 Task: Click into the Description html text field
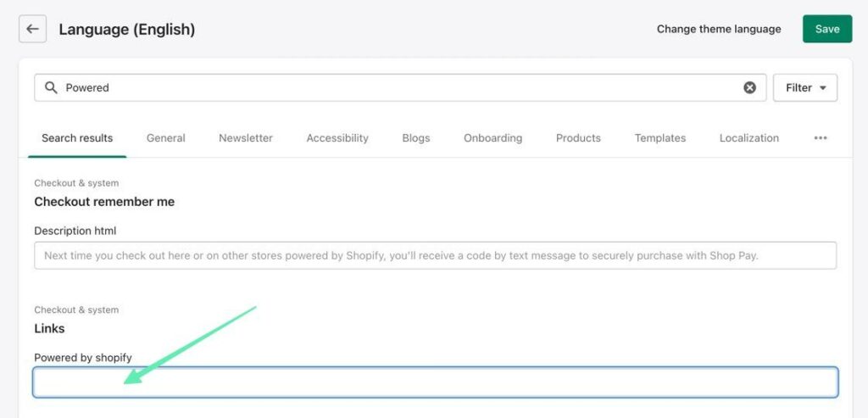click(x=435, y=255)
